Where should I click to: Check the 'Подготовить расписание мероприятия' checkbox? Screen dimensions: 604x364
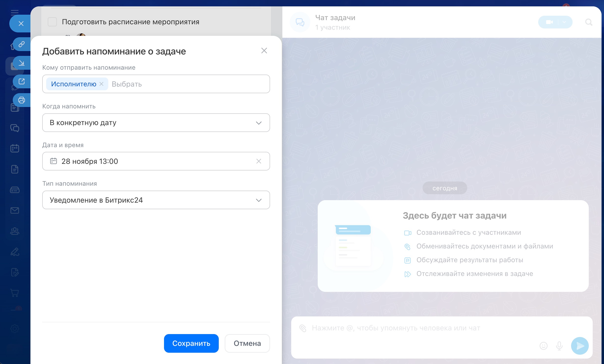click(52, 22)
